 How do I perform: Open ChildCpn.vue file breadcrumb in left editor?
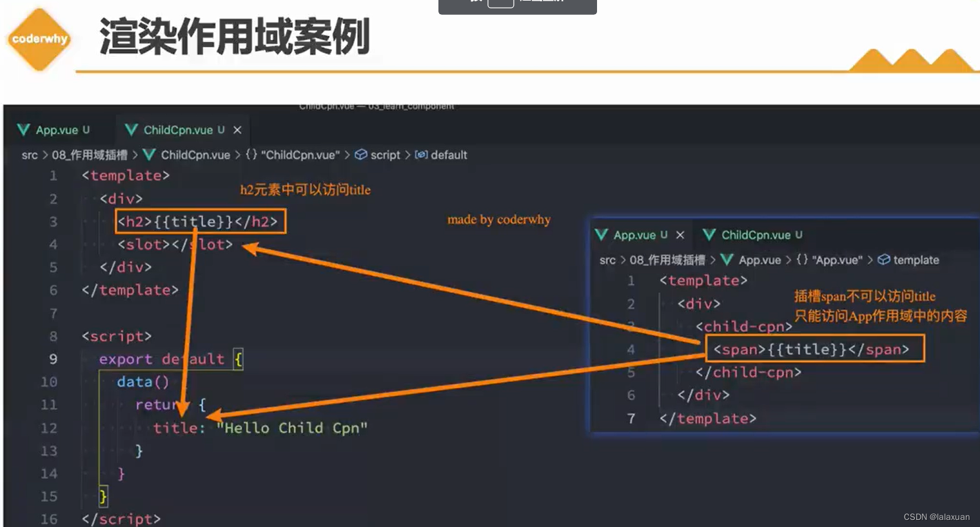(x=195, y=155)
